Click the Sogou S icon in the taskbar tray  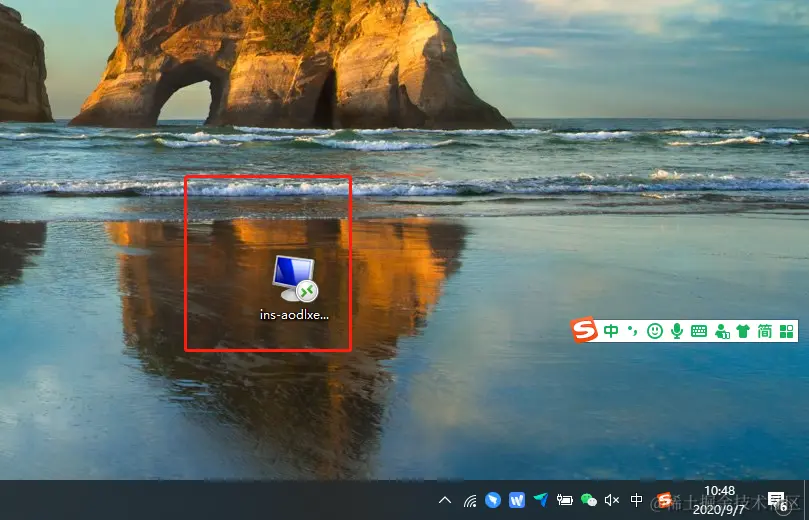[664, 500]
